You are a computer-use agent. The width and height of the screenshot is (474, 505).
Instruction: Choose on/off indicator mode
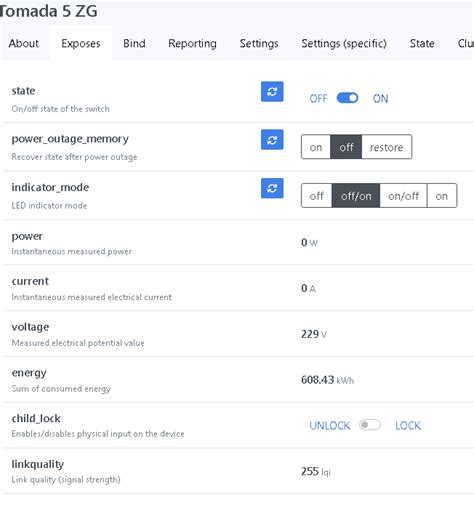(403, 196)
